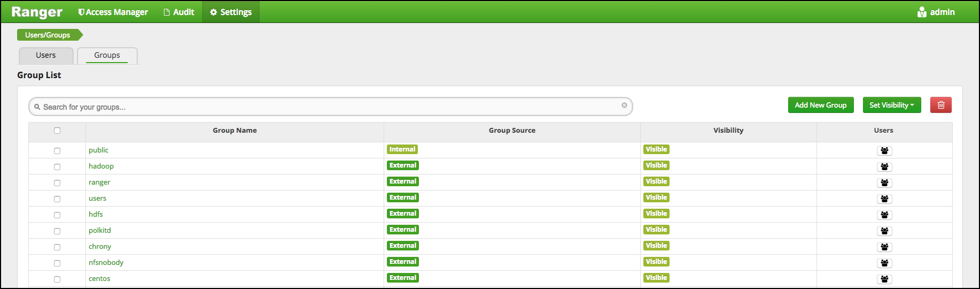The height and width of the screenshot is (289, 980).
Task: Check the hadoop group checkbox
Action: tap(57, 167)
